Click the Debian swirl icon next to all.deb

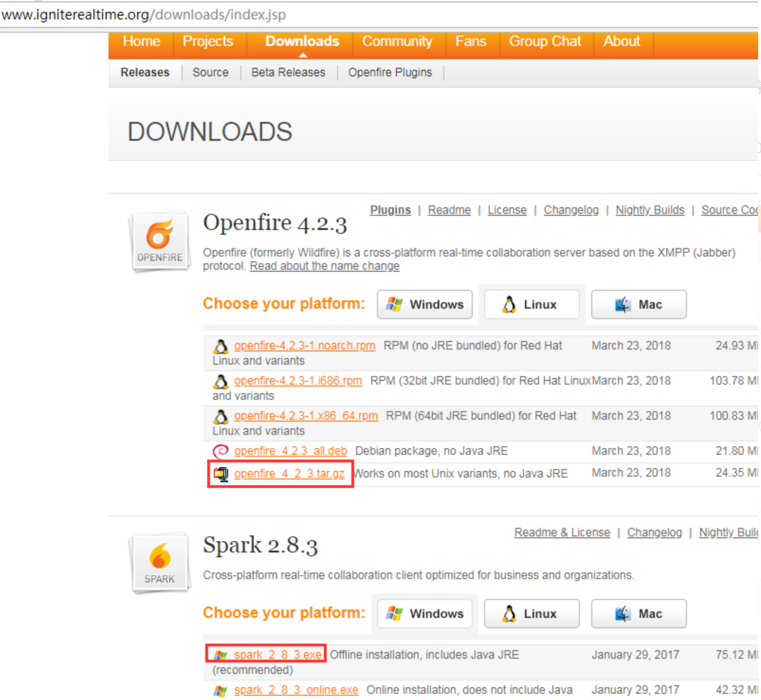(x=220, y=451)
